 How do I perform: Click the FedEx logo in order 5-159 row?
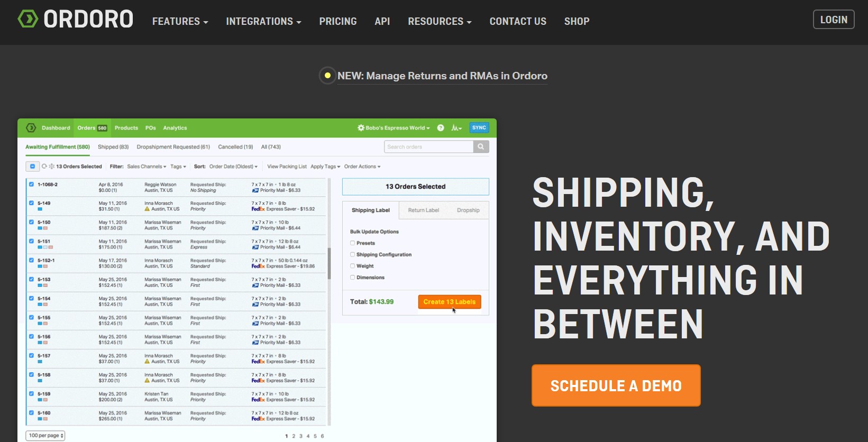click(258, 400)
